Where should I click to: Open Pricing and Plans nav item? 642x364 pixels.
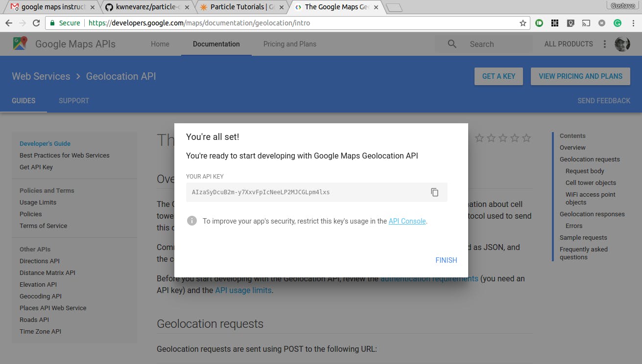290,44
